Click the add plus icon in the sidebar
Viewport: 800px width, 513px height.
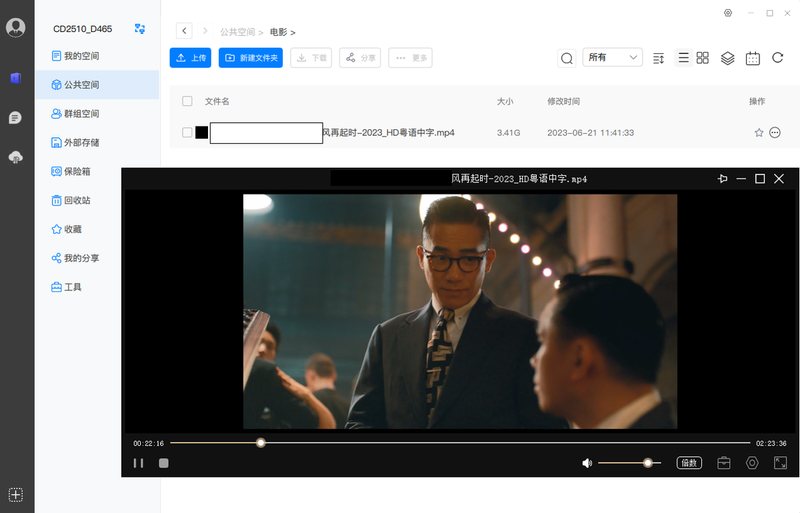pos(15,495)
